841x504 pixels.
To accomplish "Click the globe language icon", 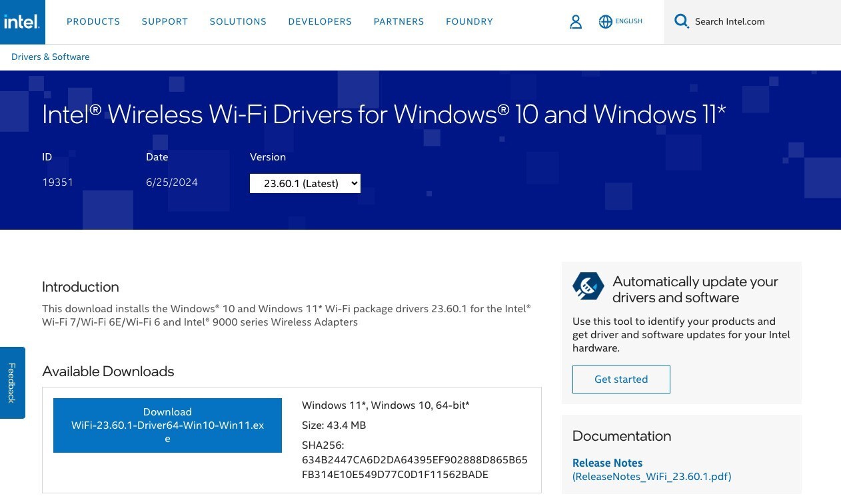I will coord(605,21).
